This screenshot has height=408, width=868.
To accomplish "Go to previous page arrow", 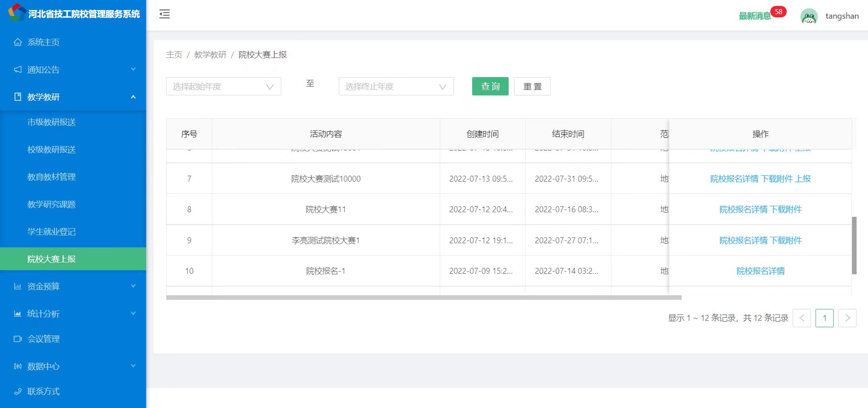I will 802,318.
